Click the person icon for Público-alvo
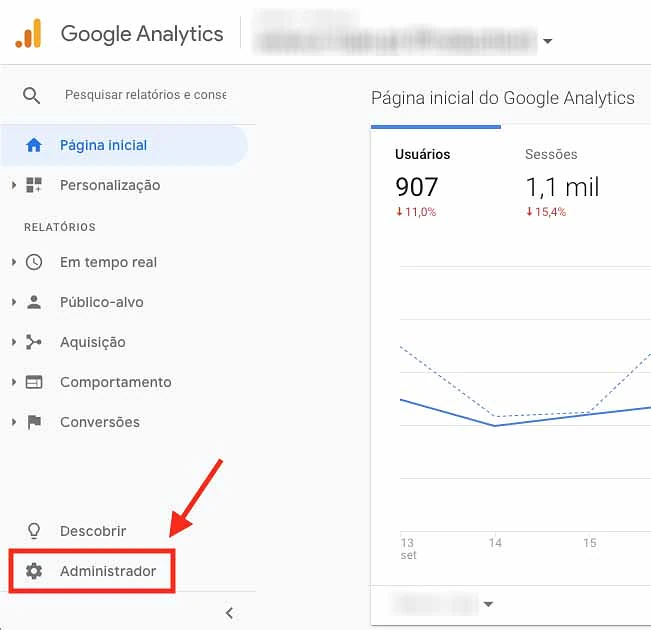Screen dimensions: 651x630 pyautogui.click(x=34, y=302)
